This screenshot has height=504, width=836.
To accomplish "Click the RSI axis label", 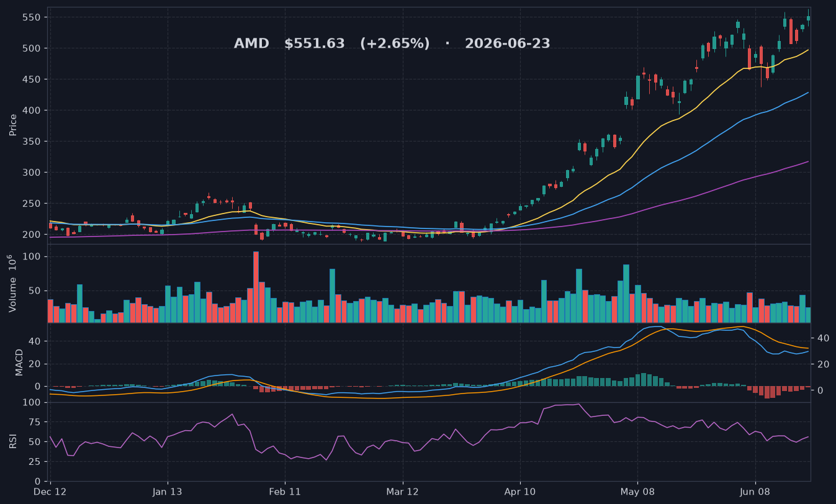I will (x=13, y=441).
